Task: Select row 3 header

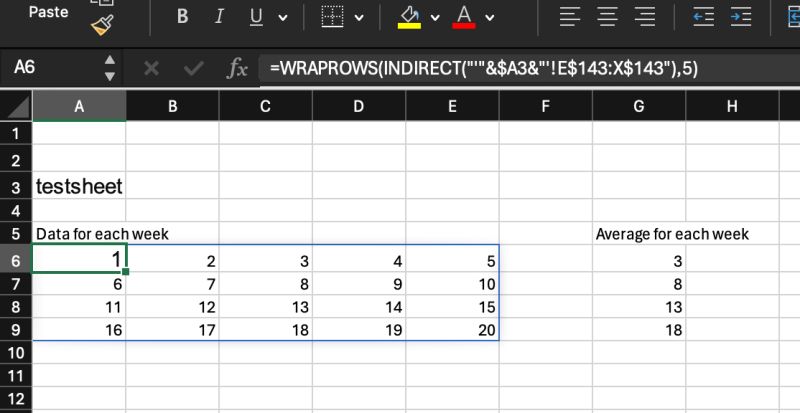Action: point(16,187)
